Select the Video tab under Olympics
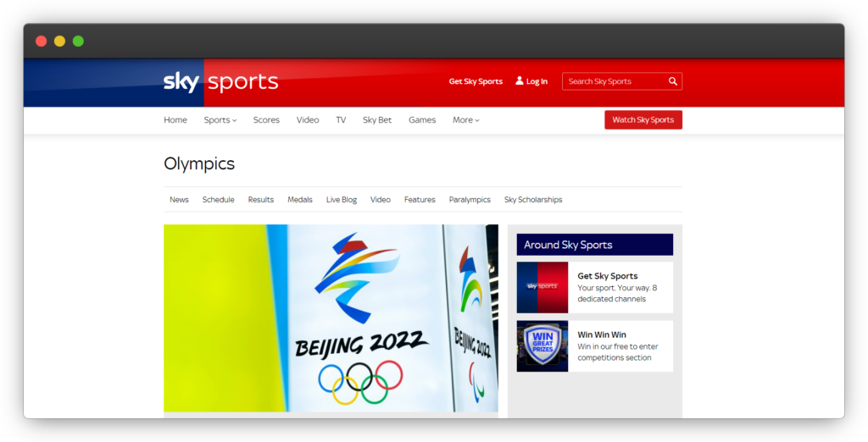 (x=381, y=200)
